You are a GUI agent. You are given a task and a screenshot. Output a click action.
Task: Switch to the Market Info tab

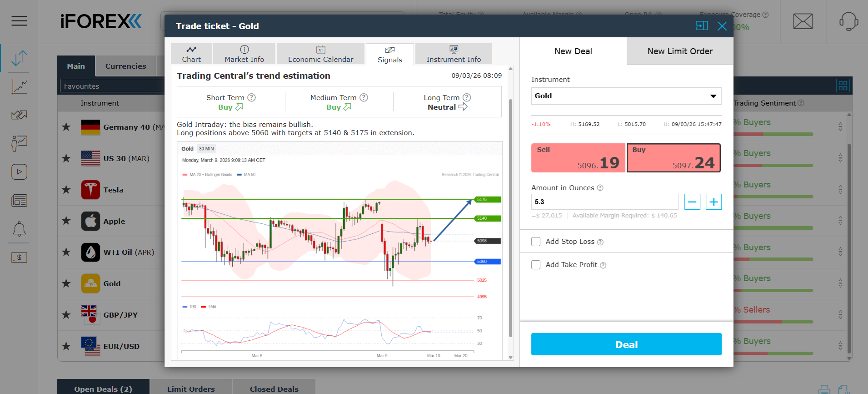[x=244, y=54]
